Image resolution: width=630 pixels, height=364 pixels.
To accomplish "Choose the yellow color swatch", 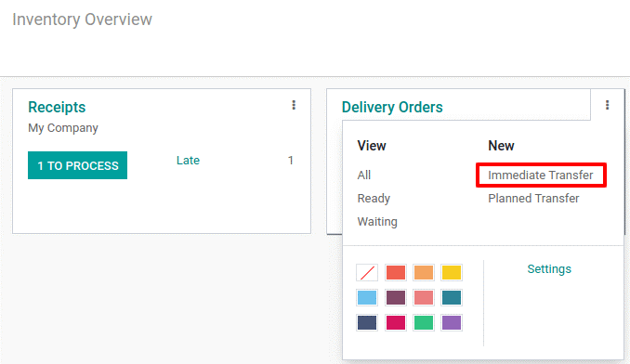I will [x=452, y=272].
